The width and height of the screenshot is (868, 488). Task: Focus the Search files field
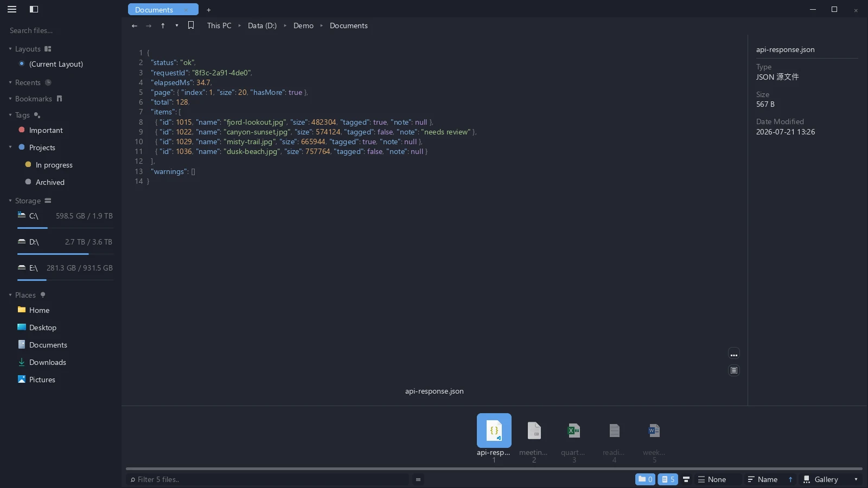coord(61,30)
